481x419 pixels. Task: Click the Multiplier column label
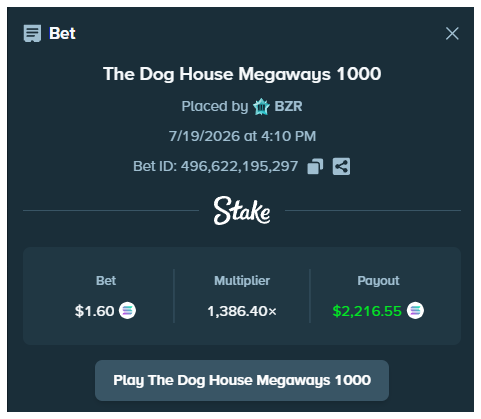tap(242, 281)
